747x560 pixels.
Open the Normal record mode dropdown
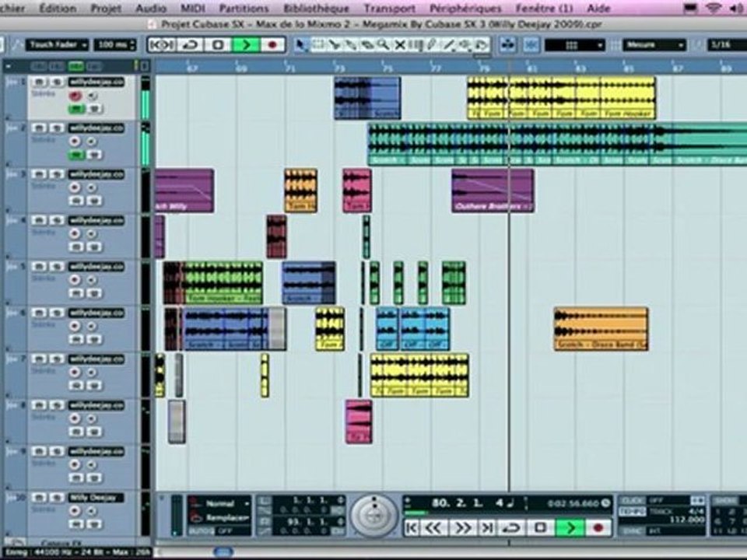(220, 503)
